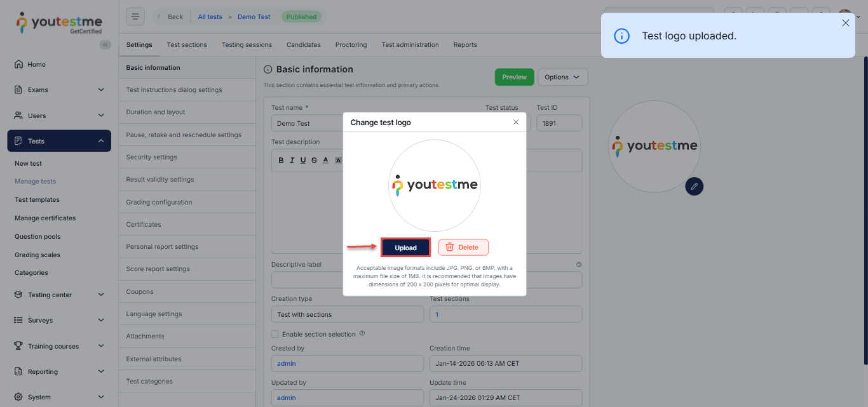Viewport: 868px width, 407px height.
Task: Dismiss the Test logo uploaded notification
Action: pyautogui.click(x=845, y=23)
